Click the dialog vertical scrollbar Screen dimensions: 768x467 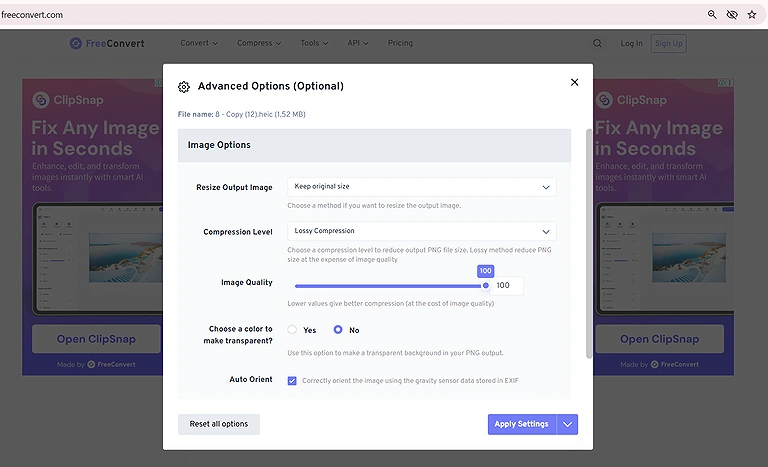click(x=589, y=244)
